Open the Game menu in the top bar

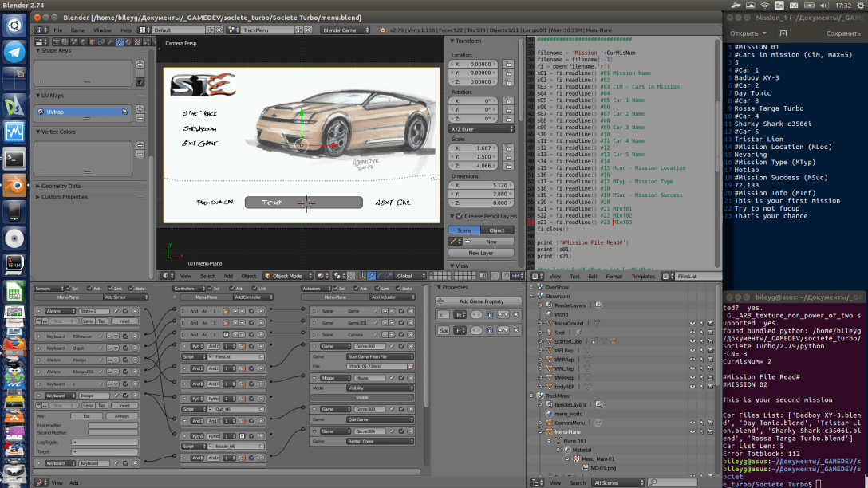point(77,30)
